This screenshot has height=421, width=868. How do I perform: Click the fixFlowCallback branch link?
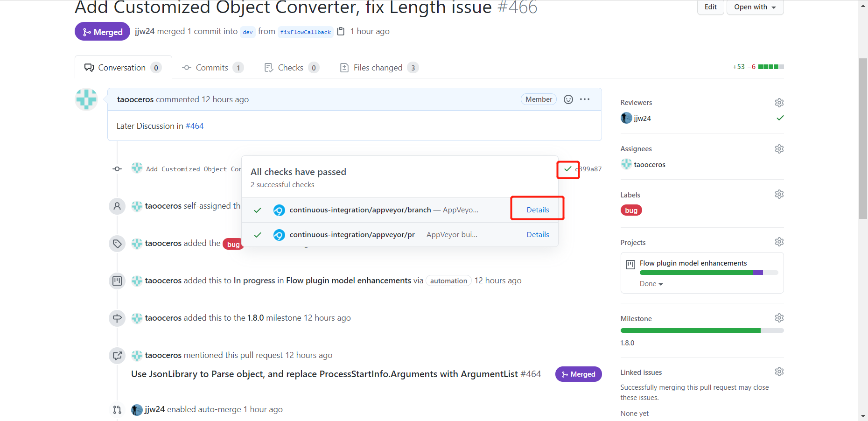pyautogui.click(x=306, y=32)
